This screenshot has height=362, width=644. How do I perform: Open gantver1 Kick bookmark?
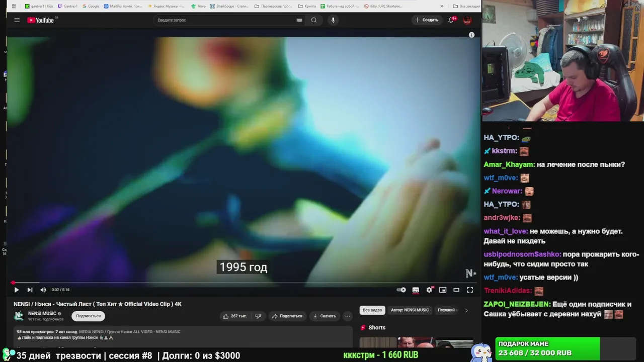[x=39, y=6]
